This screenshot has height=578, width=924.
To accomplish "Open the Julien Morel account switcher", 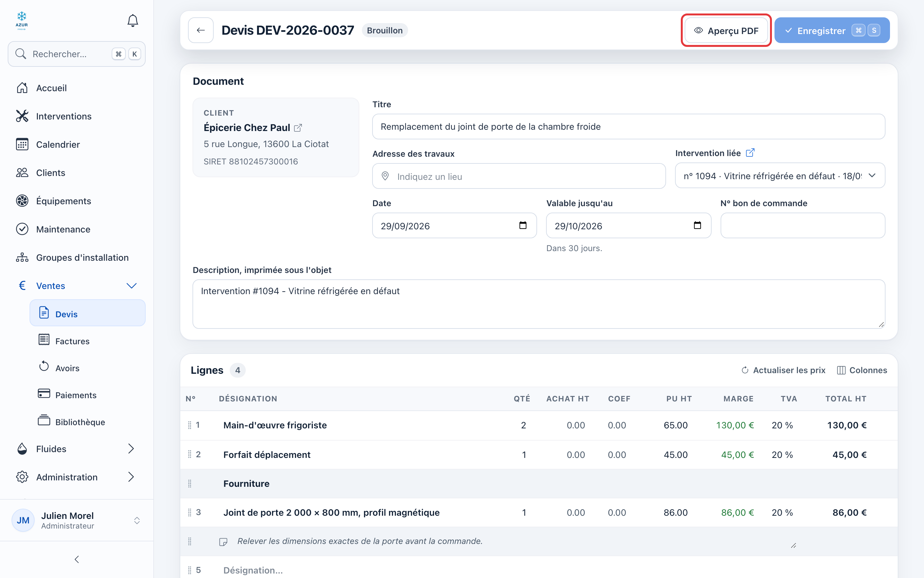I will pyautogui.click(x=137, y=520).
